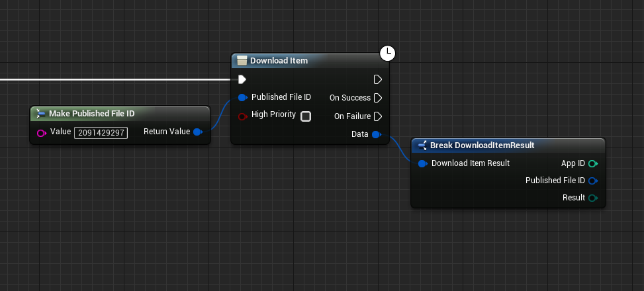Click the Download Item node's box icon
The width and height of the screenshot is (644, 291).
pos(242,61)
